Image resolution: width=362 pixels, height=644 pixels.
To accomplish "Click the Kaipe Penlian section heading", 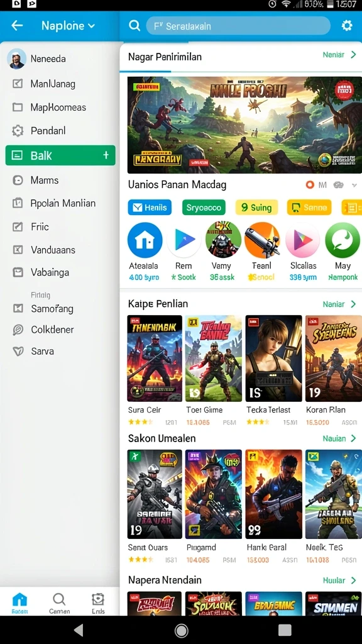I will pos(158,304).
